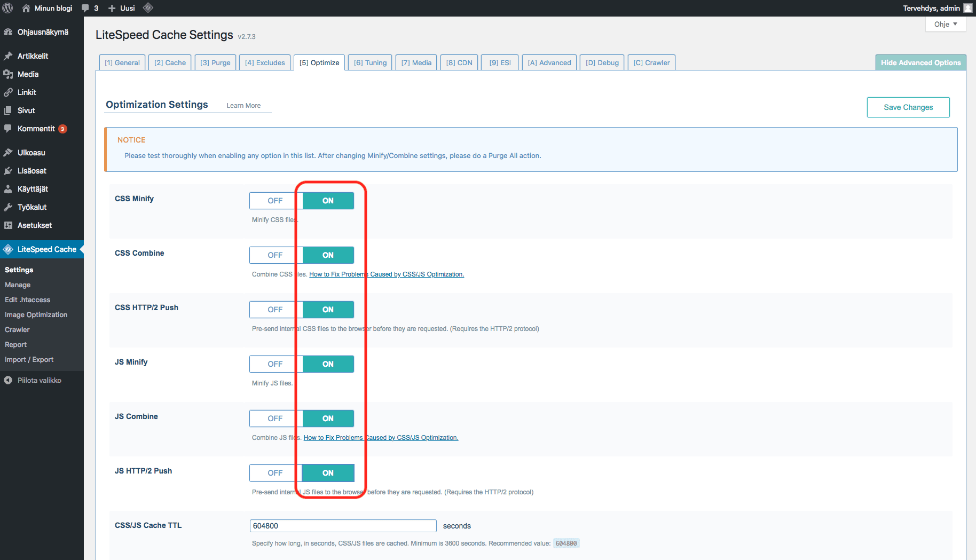Click the Käyttäjät user icon
This screenshot has width=976, height=560.
click(8, 189)
